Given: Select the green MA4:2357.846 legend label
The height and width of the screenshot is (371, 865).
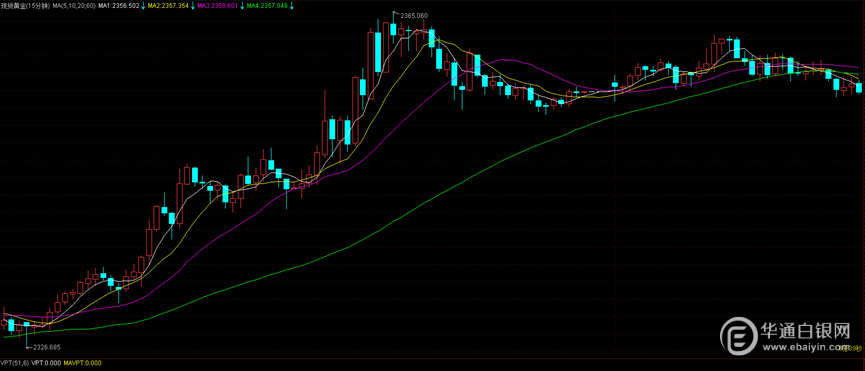Looking at the screenshot, I should point(267,5).
